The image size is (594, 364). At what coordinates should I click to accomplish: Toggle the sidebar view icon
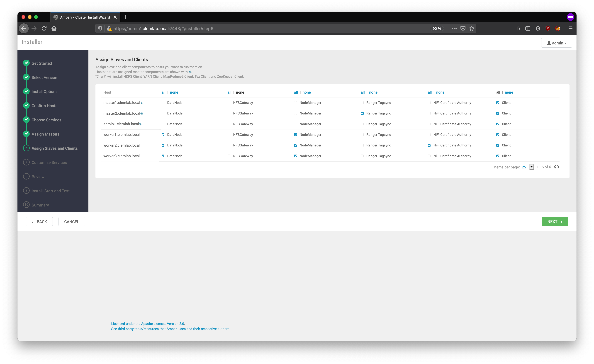click(x=528, y=28)
